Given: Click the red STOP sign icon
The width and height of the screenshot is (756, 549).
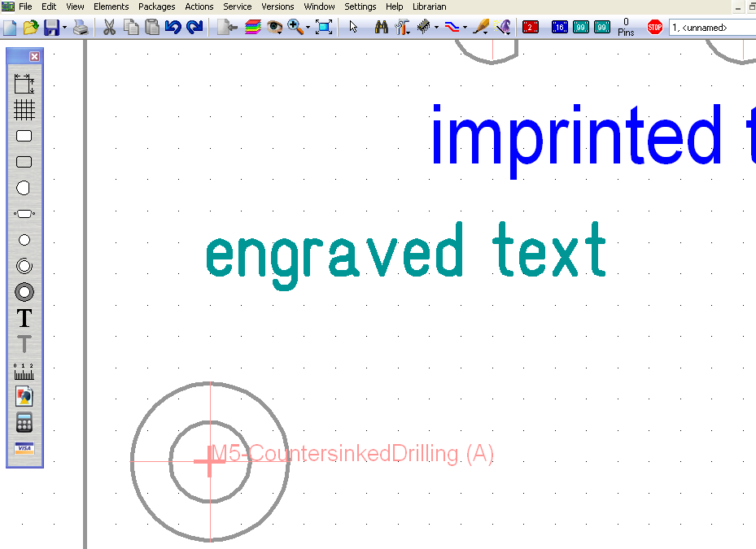Looking at the screenshot, I should [x=655, y=28].
